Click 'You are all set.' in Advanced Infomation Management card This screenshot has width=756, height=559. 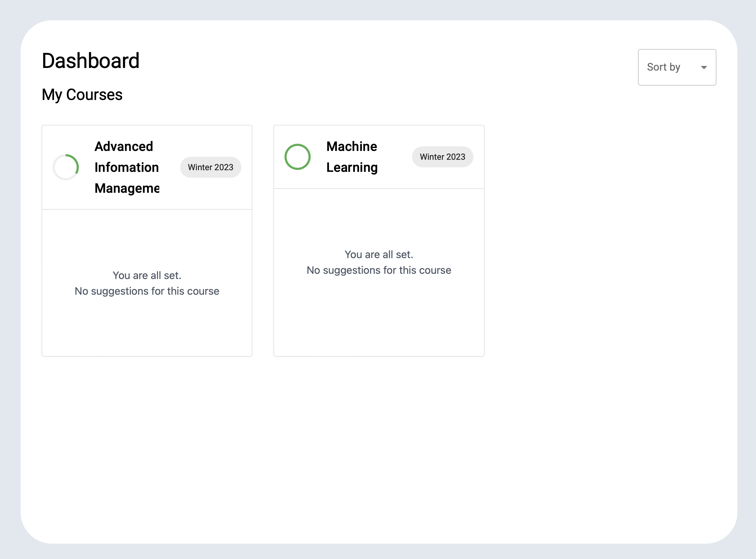click(x=147, y=275)
